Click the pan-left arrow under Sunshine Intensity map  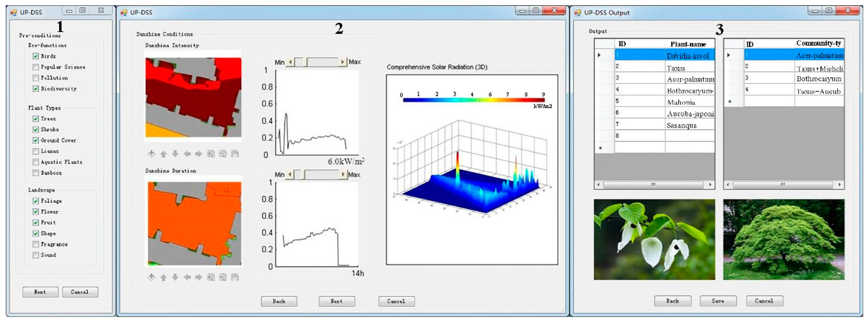(x=187, y=154)
